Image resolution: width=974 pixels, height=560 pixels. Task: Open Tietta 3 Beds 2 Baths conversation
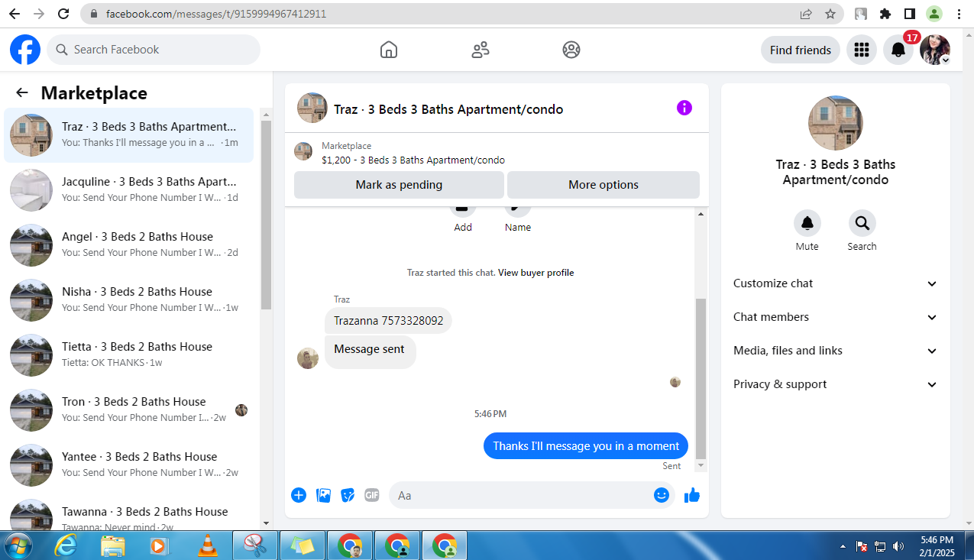tap(129, 355)
